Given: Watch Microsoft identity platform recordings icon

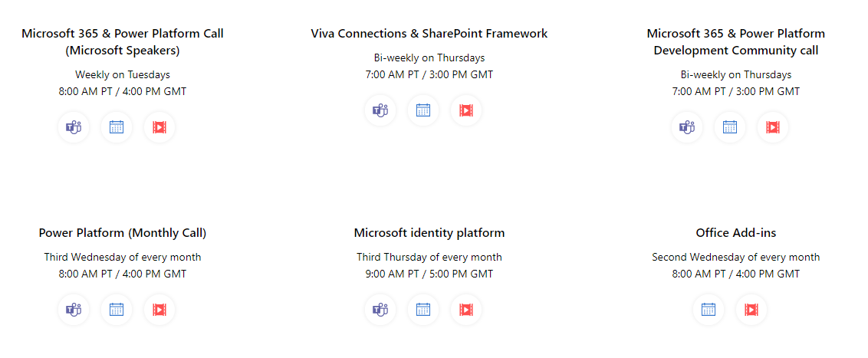Looking at the screenshot, I should pyautogui.click(x=466, y=309).
